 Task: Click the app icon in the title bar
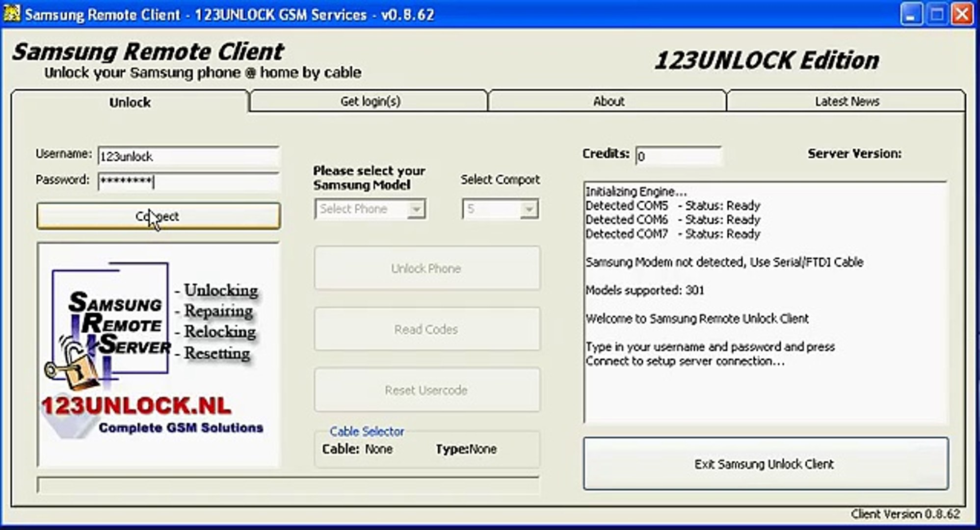[11, 13]
